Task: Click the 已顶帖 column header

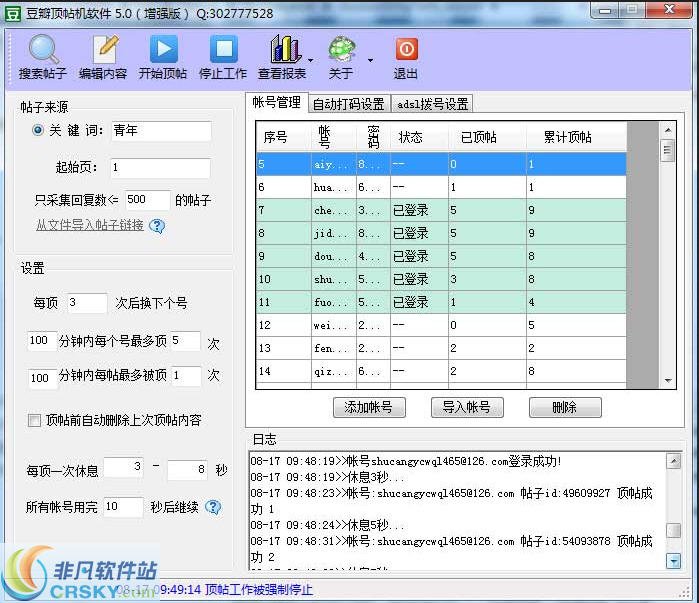Action: coord(488,137)
